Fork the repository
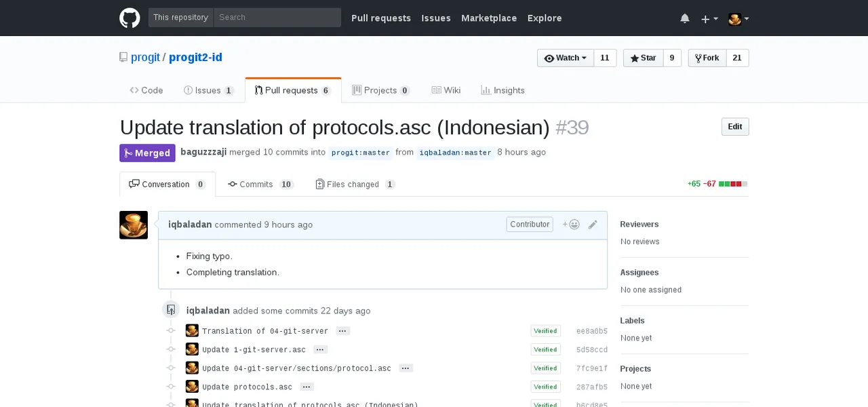 pyautogui.click(x=707, y=58)
